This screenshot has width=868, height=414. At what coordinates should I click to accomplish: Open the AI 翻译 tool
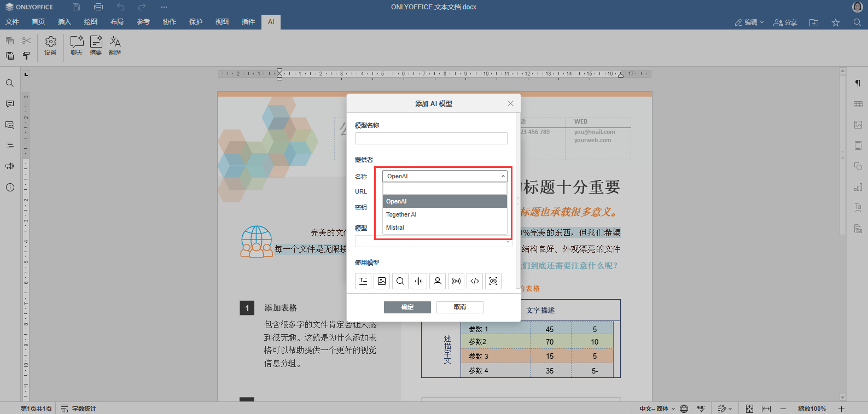click(115, 46)
